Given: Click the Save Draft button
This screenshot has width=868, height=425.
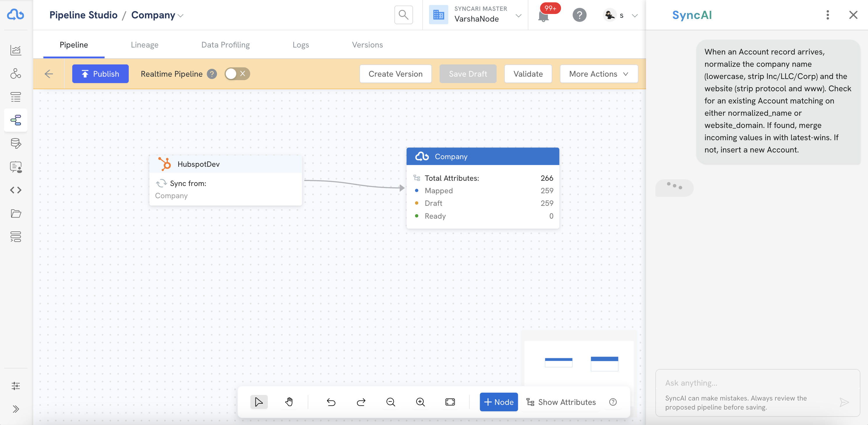Looking at the screenshot, I should pos(468,74).
